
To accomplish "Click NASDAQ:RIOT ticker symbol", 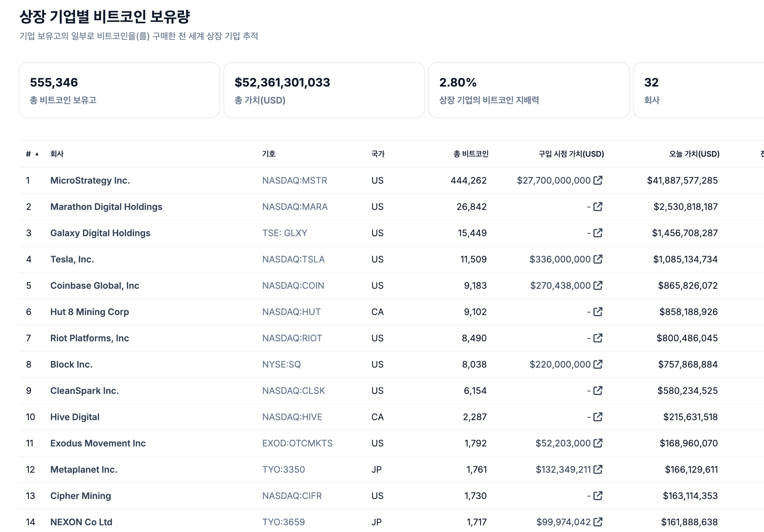I will [x=292, y=338].
